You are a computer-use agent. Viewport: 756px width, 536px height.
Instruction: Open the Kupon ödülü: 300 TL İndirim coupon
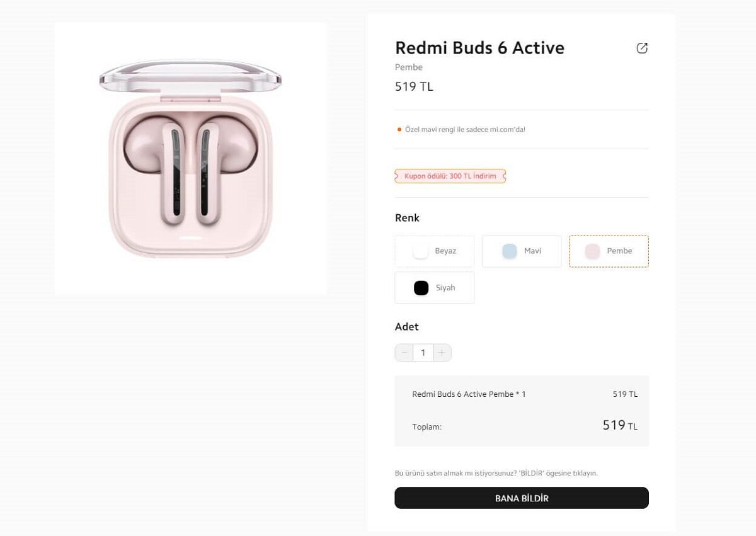coord(450,176)
